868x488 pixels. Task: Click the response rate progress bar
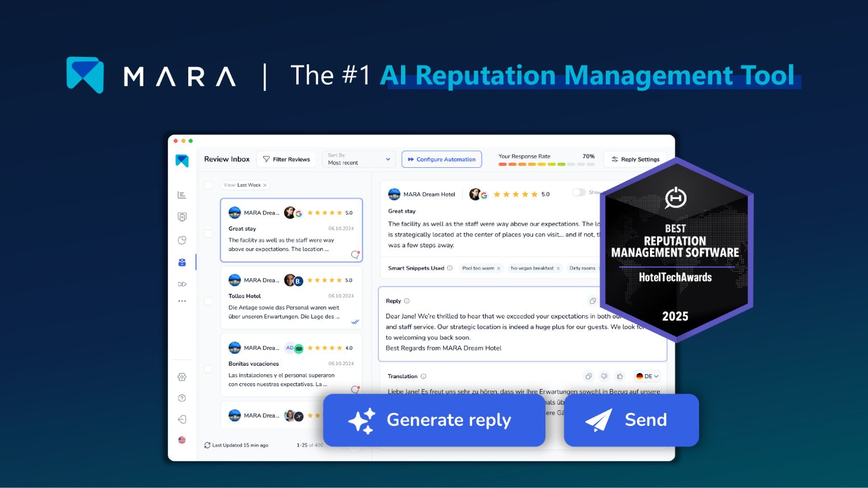547,164
